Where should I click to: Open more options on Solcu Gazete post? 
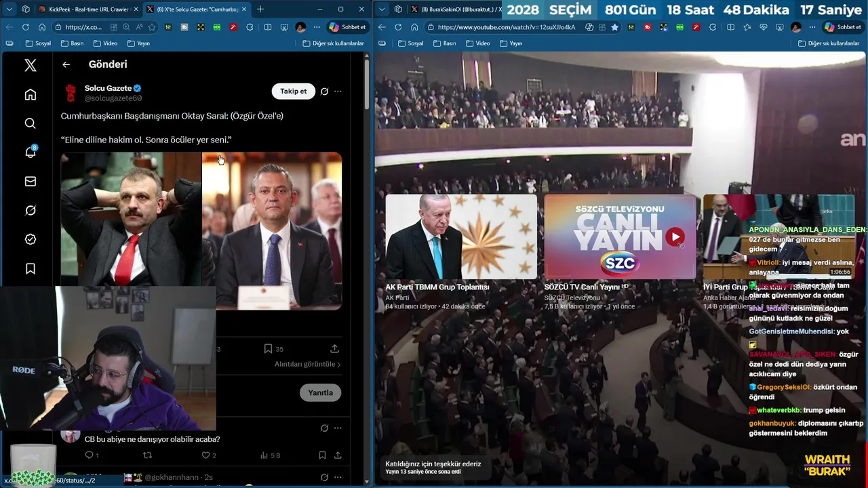[x=338, y=91]
